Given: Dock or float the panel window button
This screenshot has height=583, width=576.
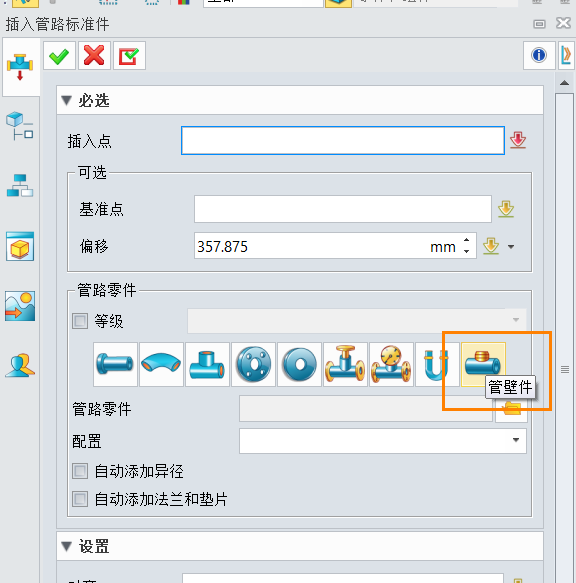Looking at the screenshot, I should pyautogui.click(x=539, y=24).
